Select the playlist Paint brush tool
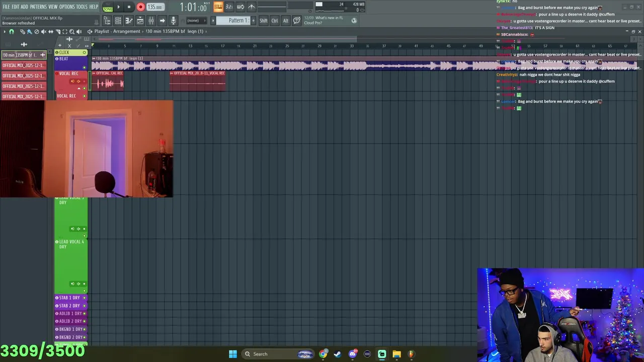 click(x=29, y=32)
